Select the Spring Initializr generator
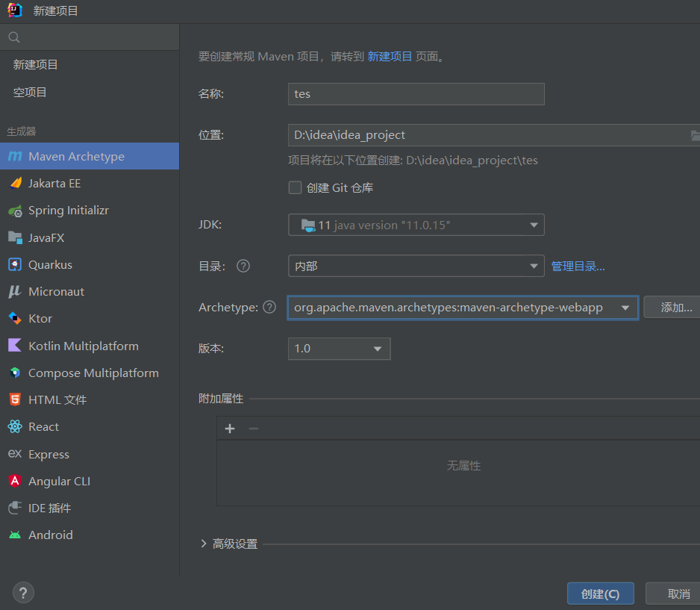 (x=71, y=210)
